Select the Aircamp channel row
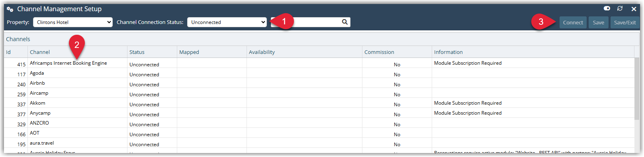Image resolution: width=644 pixels, height=157 pixels. tap(319, 93)
